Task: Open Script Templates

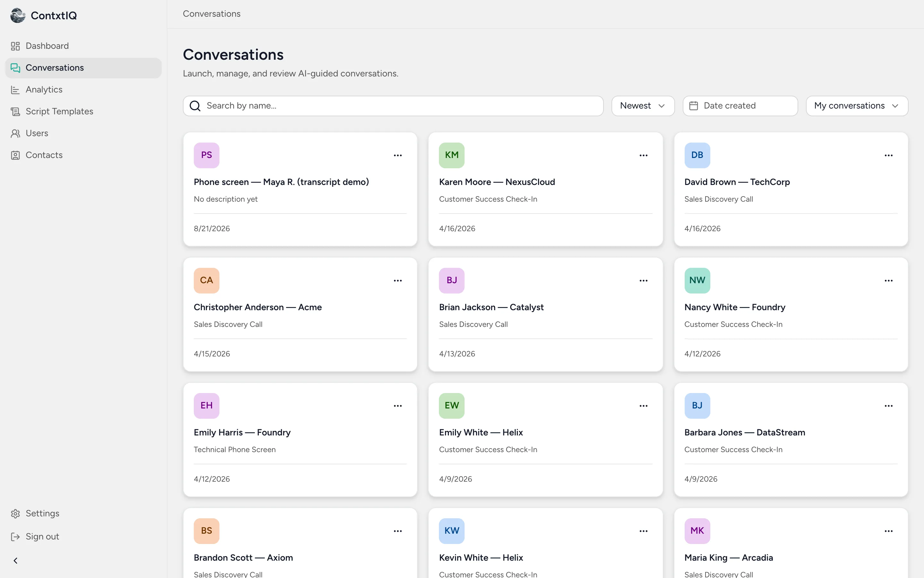Action: point(83,111)
